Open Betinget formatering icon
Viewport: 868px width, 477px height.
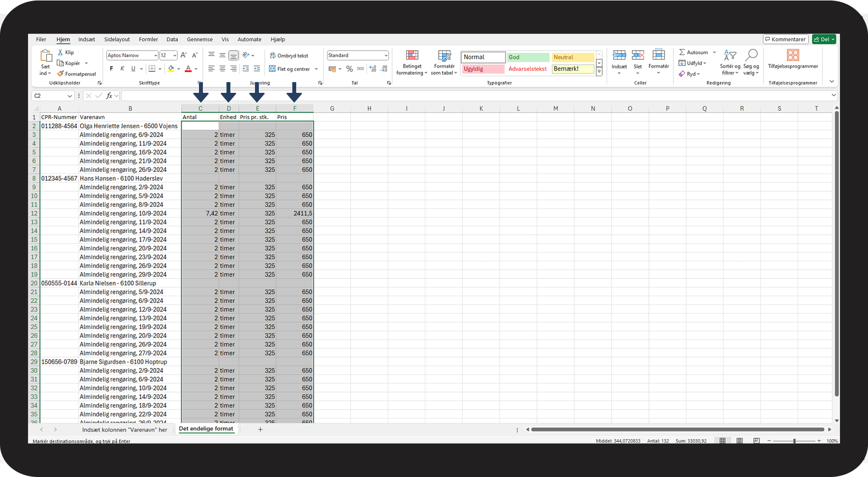(x=412, y=56)
